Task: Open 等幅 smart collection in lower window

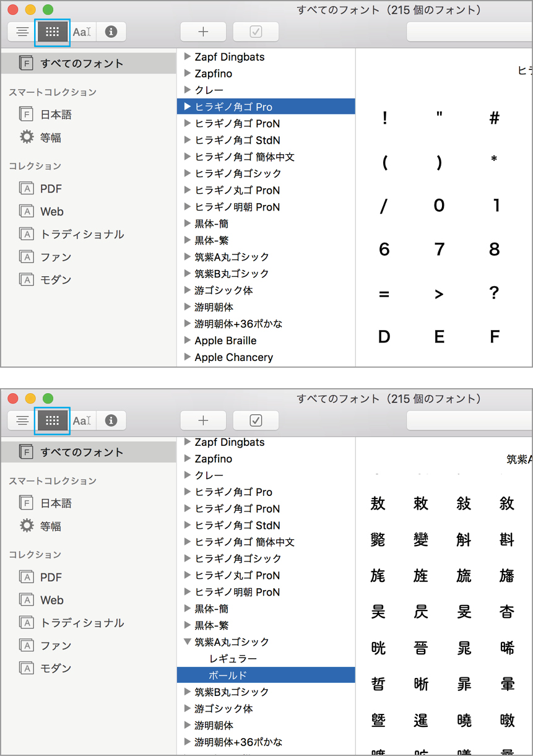Action: [x=50, y=526]
